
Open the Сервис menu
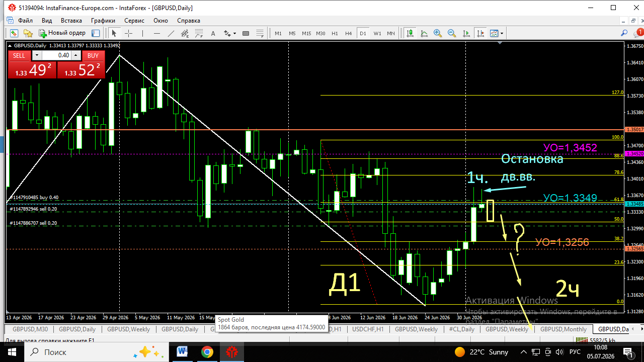(134, 21)
